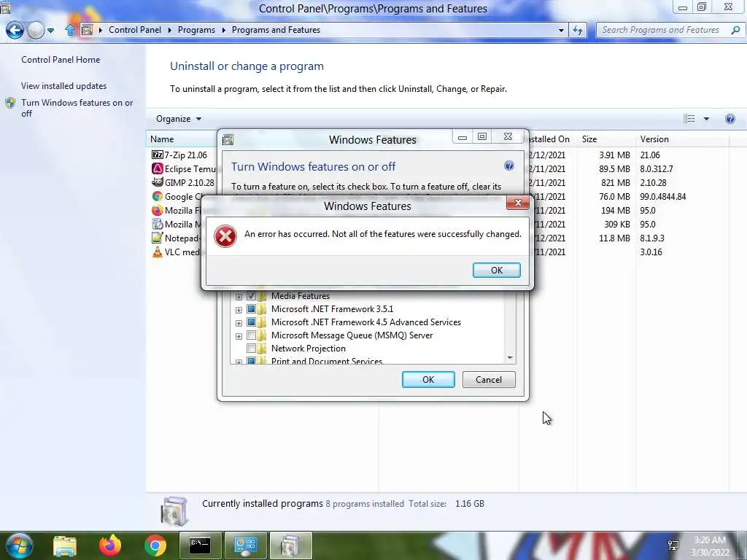This screenshot has width=747, height=560.
Task: Open the Organize dropdown menu
Action: 179,119
